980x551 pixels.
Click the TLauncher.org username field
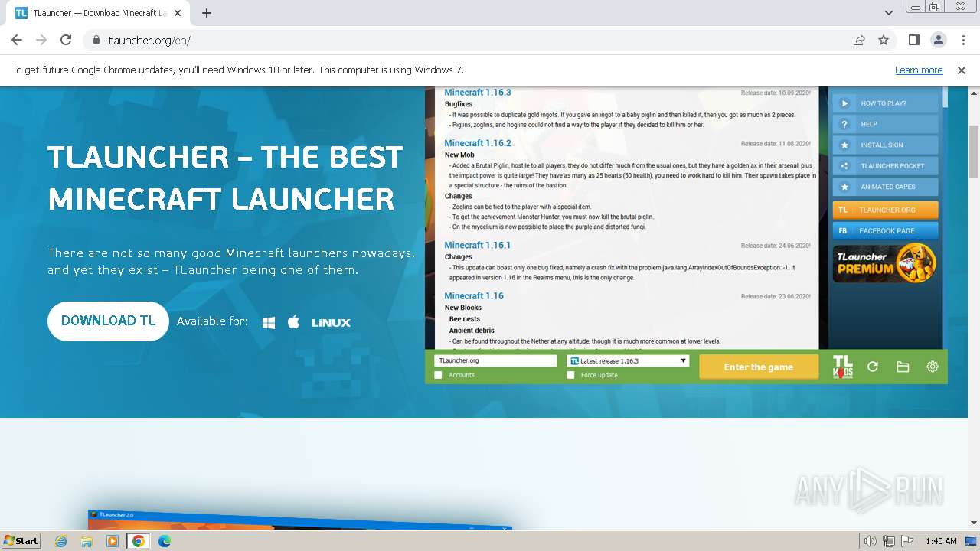[495, 360]
